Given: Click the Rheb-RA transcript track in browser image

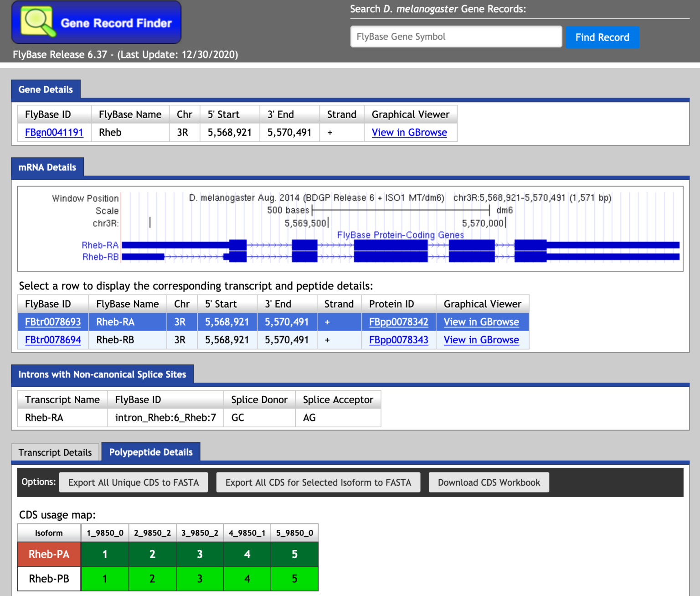Looking at the screenshot, I should point(400,245).
